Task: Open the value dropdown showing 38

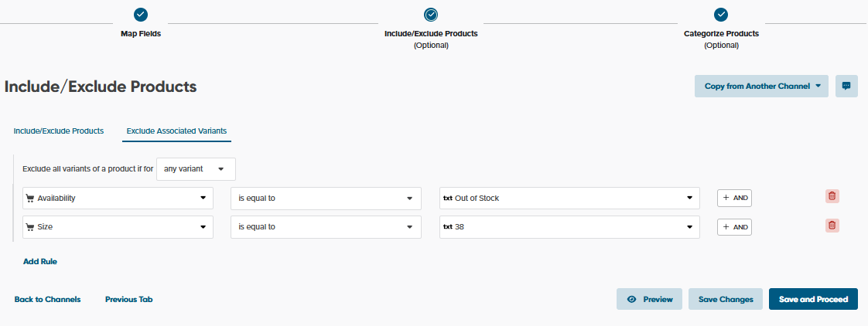Action: click(569, 227)
